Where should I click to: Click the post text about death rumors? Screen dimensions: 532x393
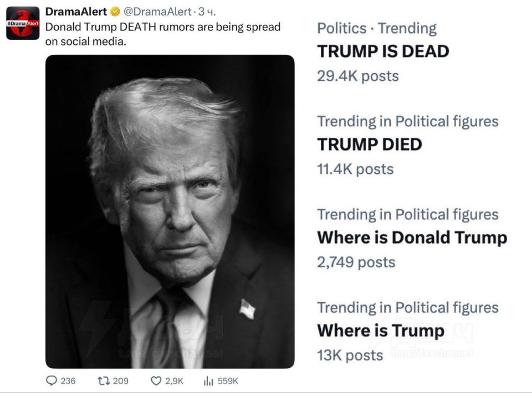[x=162, y=33]
